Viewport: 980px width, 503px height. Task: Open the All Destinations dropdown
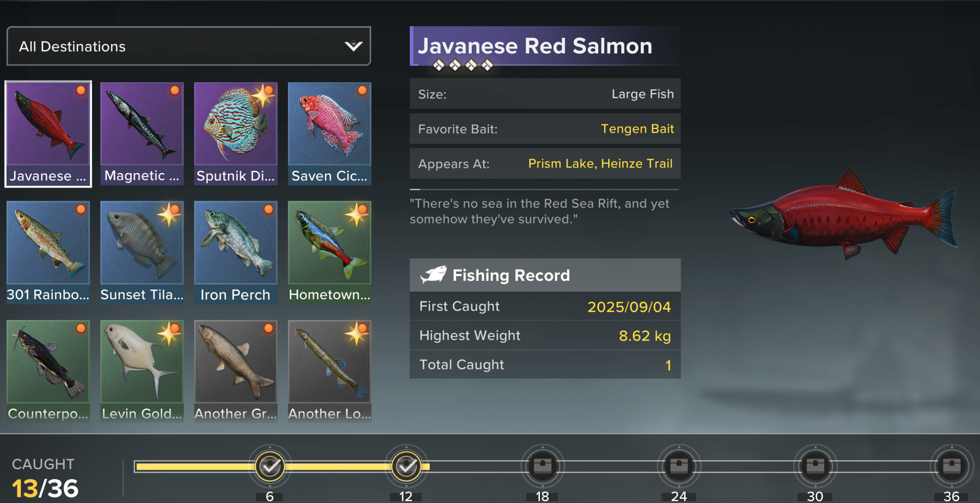189,46
